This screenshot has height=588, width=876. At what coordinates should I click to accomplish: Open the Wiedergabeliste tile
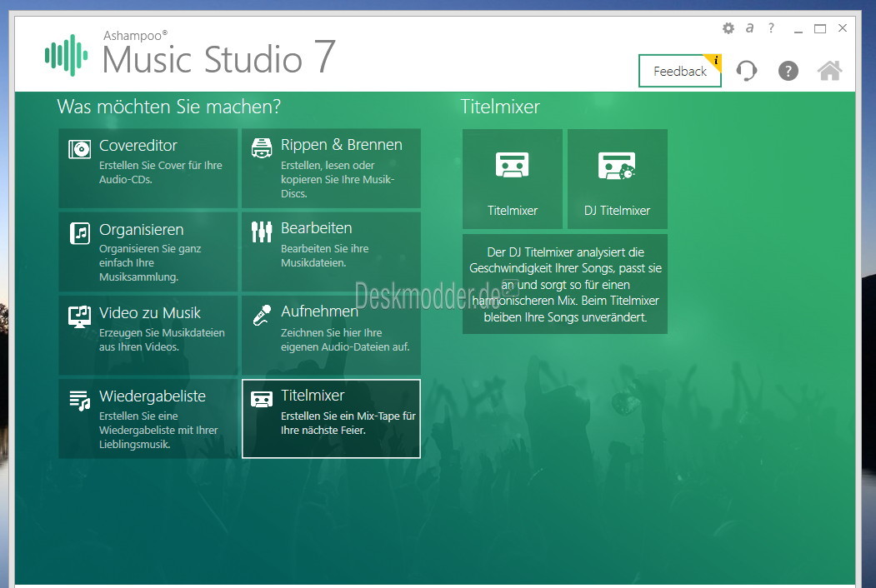(148, 419)
